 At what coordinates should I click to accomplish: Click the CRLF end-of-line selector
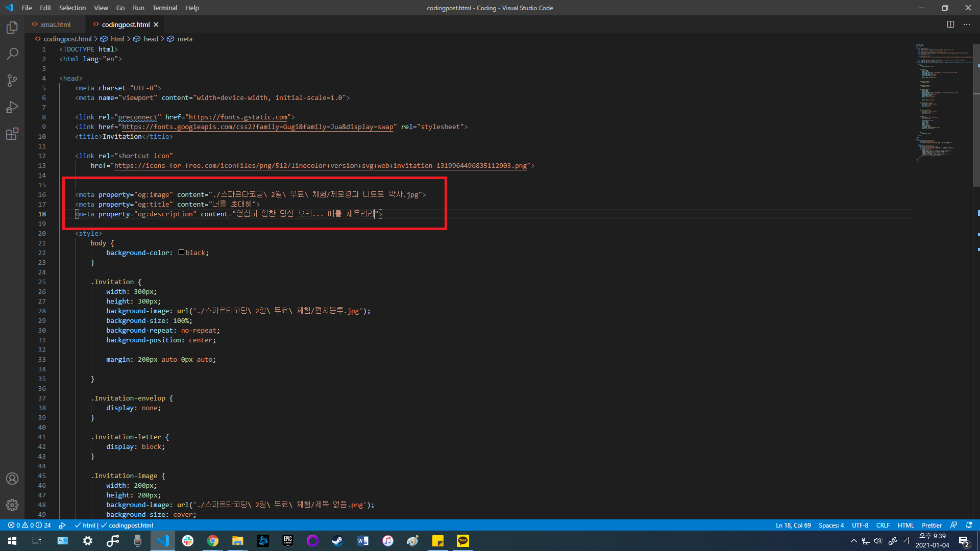(x=883, y=525)
